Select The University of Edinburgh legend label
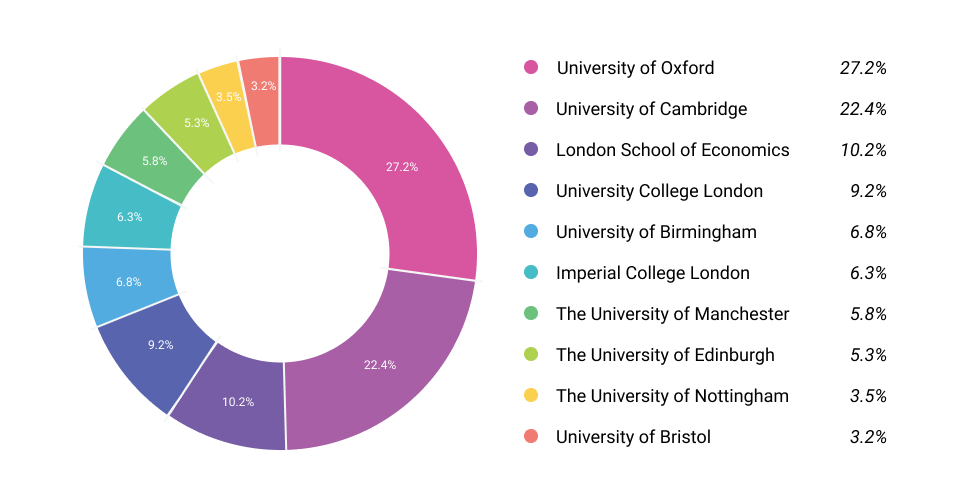Image resolution: width=966 pixels, height=499 pixels. [x=665, y=355]
